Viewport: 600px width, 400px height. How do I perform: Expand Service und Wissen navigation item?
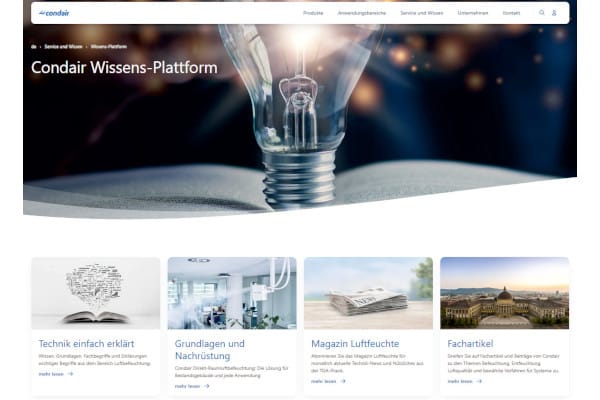click(x=422, y=13)
